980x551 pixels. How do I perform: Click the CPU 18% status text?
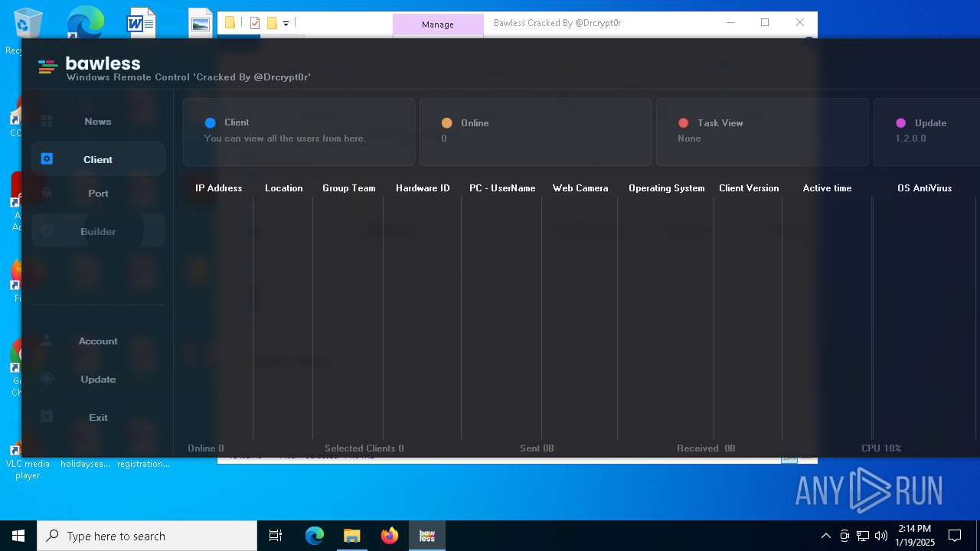click(881, 448)
